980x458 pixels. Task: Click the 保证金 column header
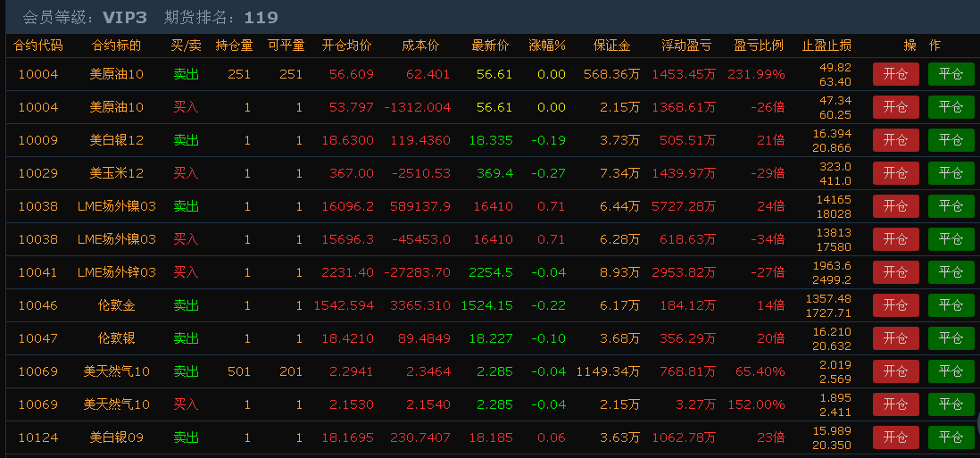[x=612, y=46]
